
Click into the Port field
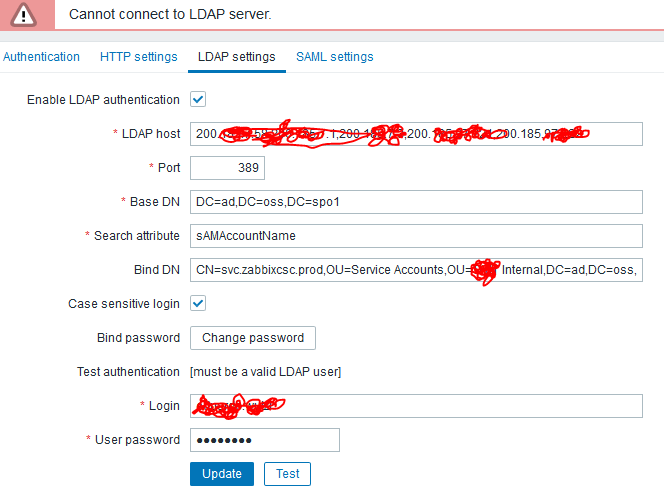(x=227, y=168)
